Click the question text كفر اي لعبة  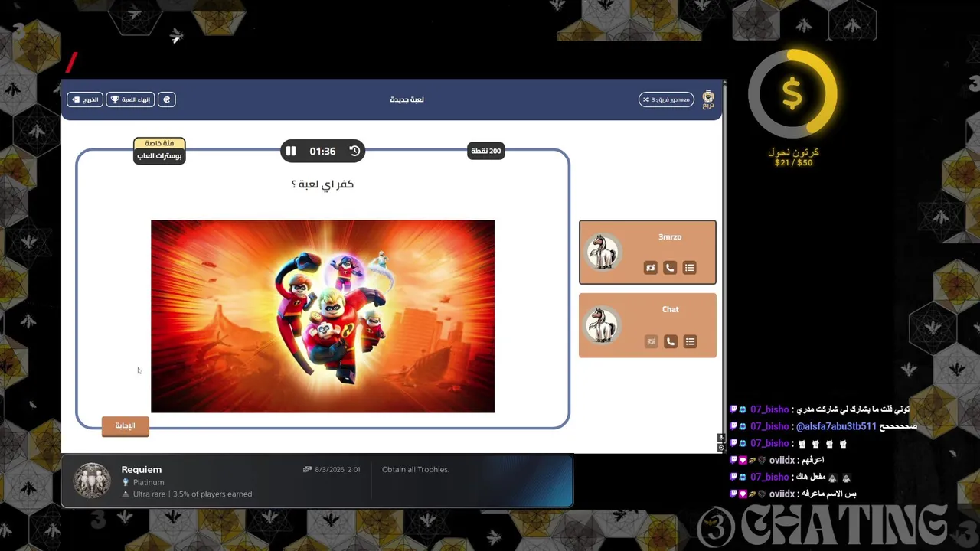coord(322,184)
